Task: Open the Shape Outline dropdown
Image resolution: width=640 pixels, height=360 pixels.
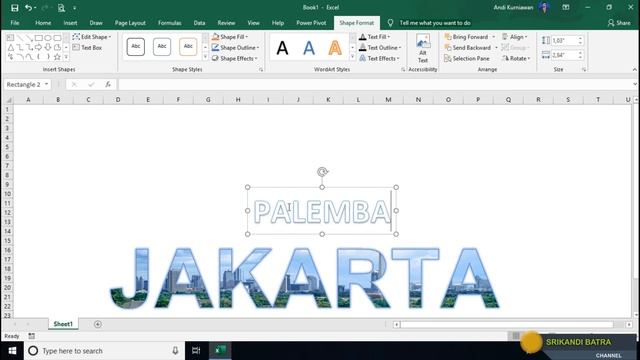Action: click(x=236, y=48)
